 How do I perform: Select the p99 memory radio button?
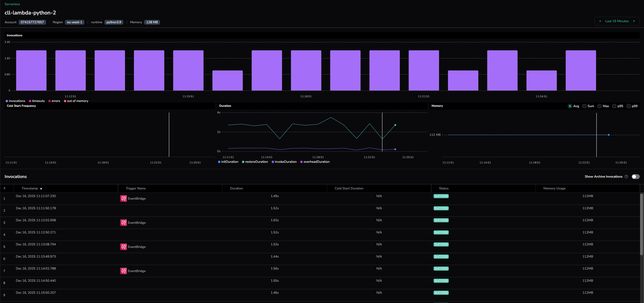628,106
